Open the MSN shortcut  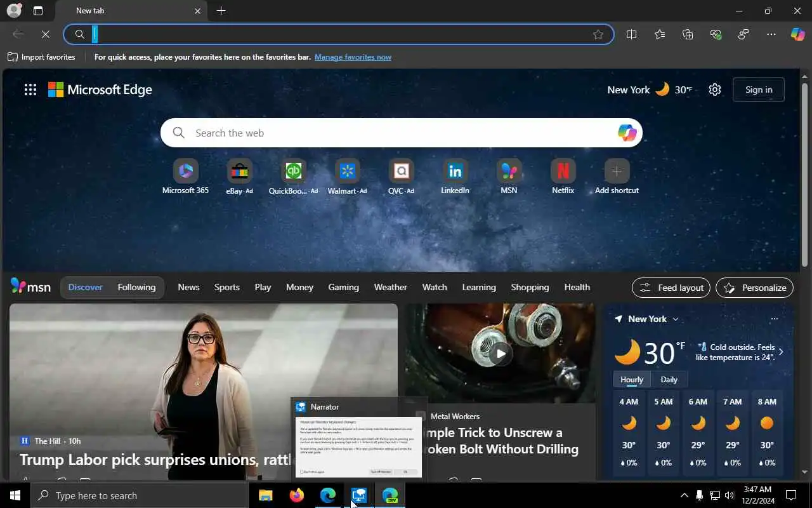click(509, 177)
